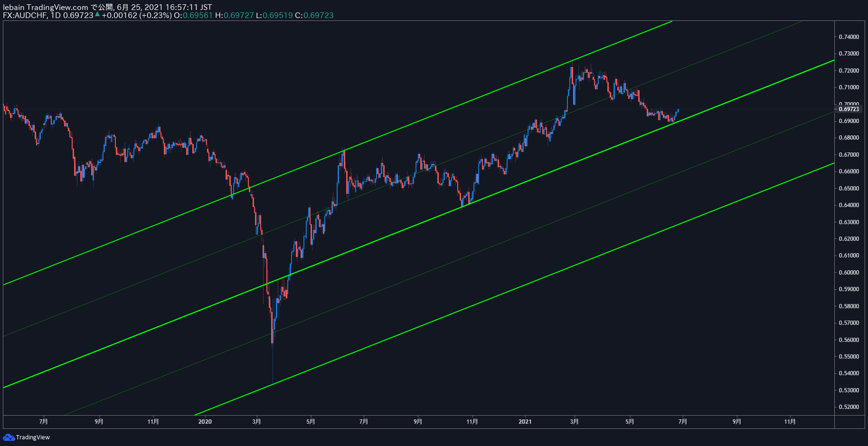Click the 0.52000 price axis label
The image size is (868, 446).
(x=849, y=407)
